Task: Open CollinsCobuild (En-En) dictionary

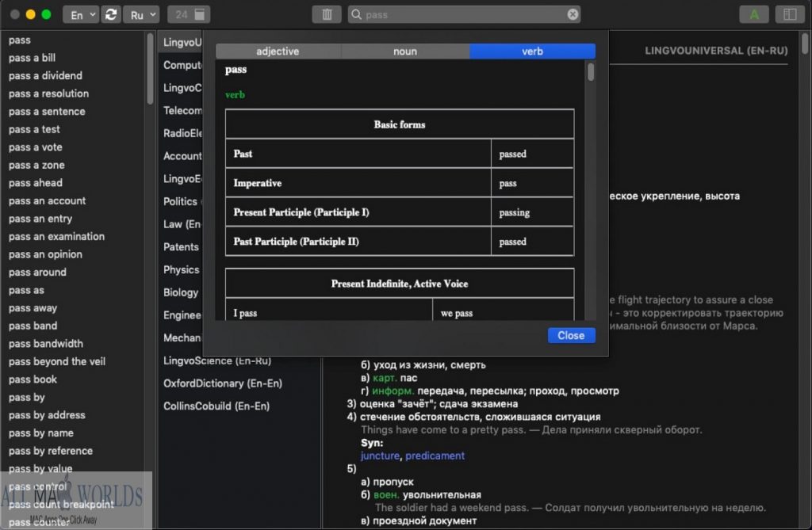Action: pyautogui.click(x=216, y=406)
